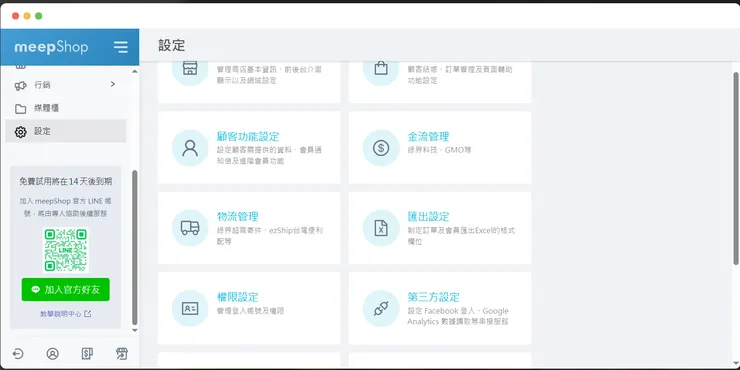
Task: Open the 媒體櫃 sidebar menu item
Action: [66, 109]
